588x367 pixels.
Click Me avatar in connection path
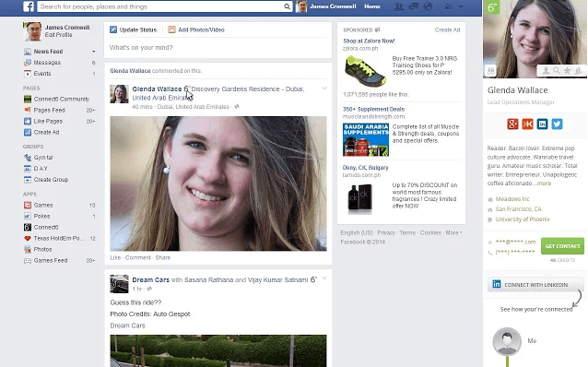tap(507, 341)
